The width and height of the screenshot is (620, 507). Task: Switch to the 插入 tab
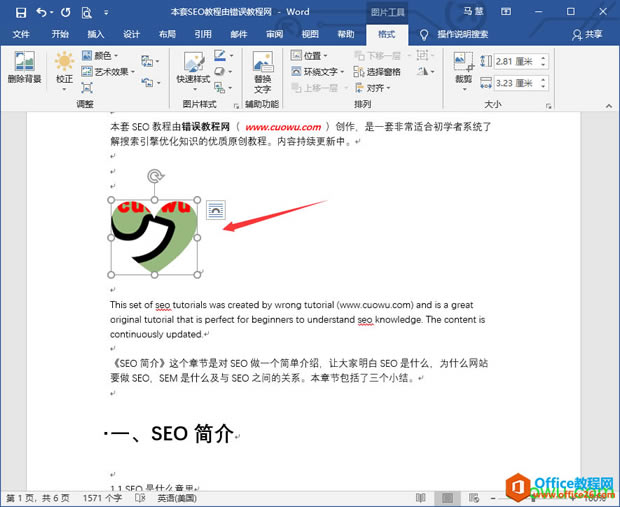pyautogui.click(x=96, y=34)
